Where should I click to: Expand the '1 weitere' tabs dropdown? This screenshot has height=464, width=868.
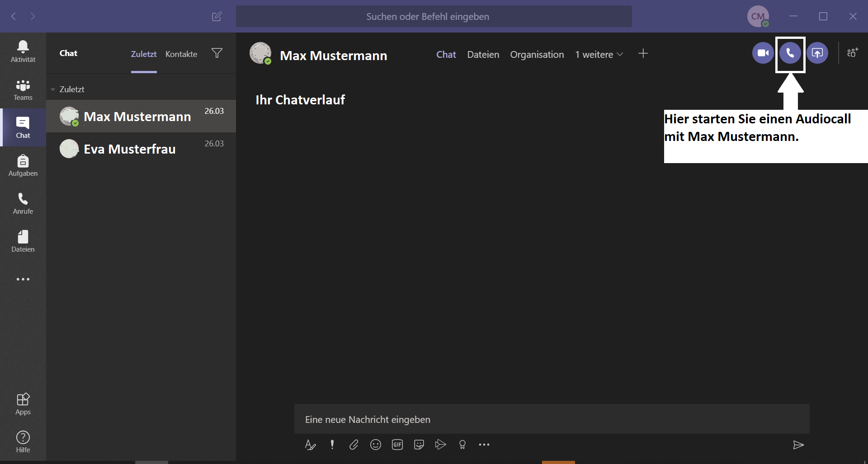pos(599,55)
